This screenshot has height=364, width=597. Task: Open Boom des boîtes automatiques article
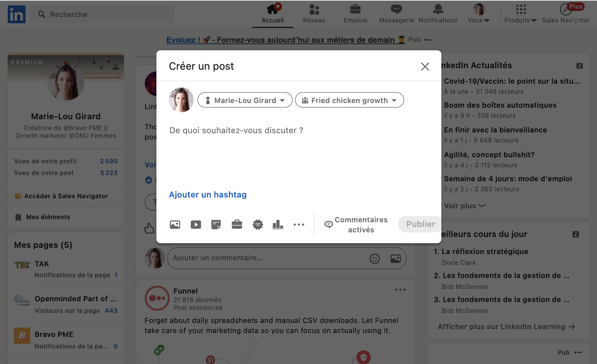coord(500,105)
